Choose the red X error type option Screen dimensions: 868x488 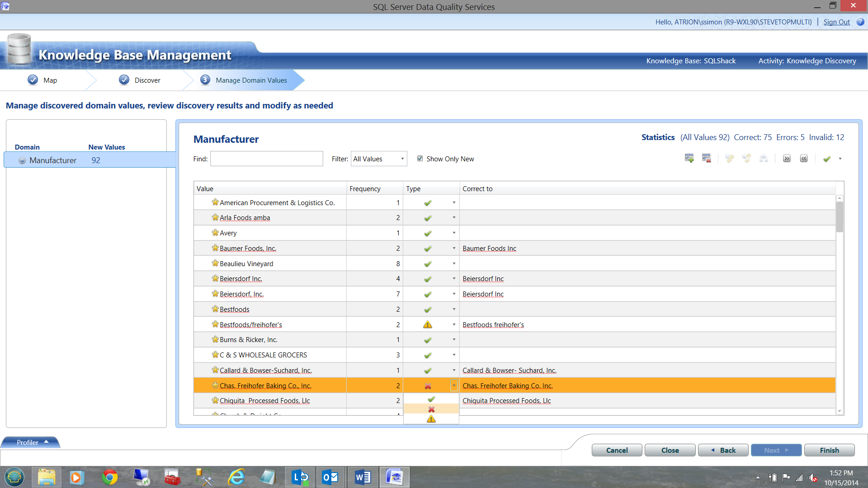(431, 409)
